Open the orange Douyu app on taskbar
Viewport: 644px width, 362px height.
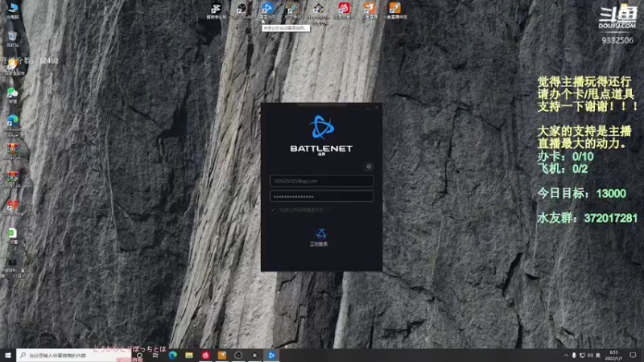click(x=222, y=356)
